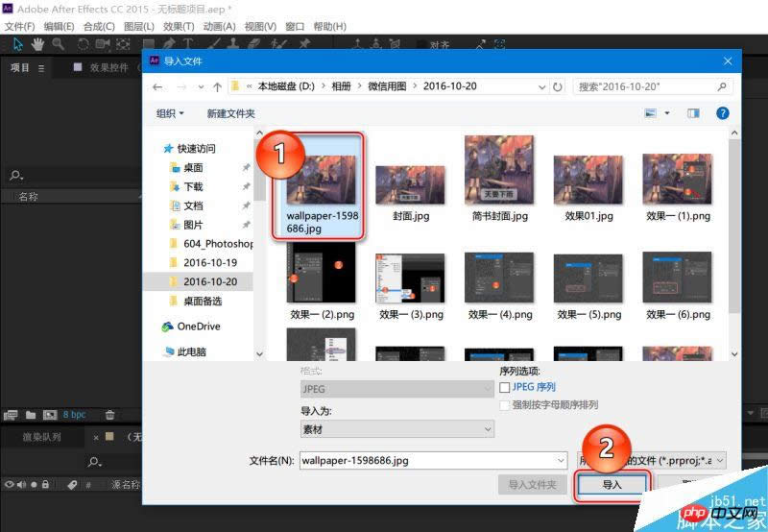
Task: Open the file type filter dropdown
Action: [x=651, y=461]
